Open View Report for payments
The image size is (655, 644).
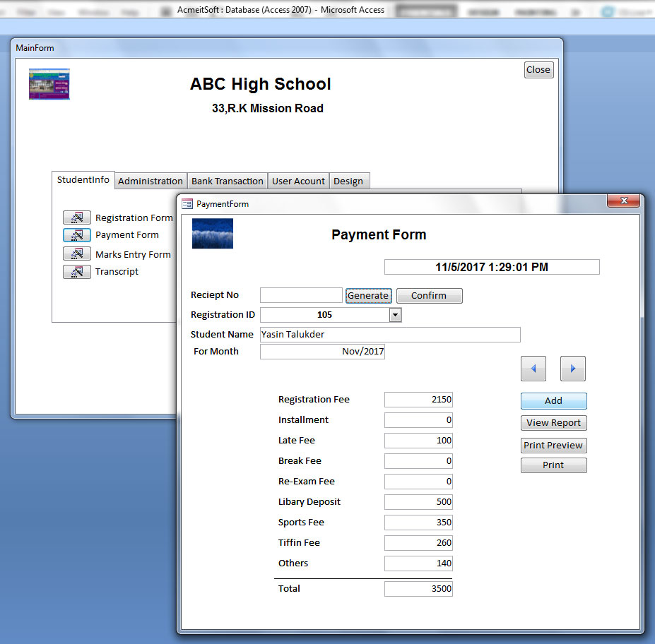pos(553,422)
